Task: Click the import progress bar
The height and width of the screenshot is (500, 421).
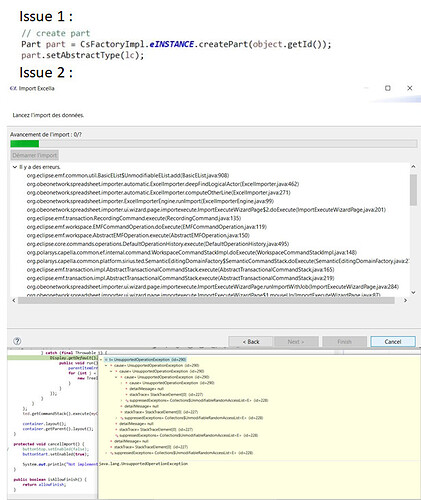Action: tap(213, 144)
